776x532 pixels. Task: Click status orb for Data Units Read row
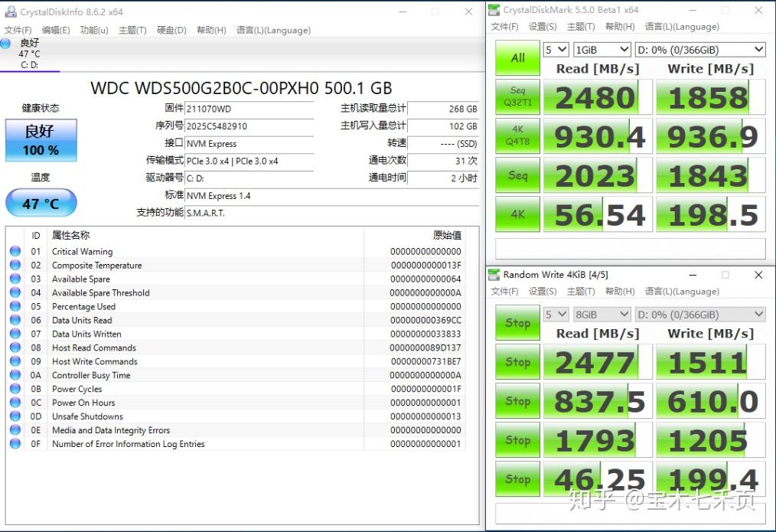[15, 320]
